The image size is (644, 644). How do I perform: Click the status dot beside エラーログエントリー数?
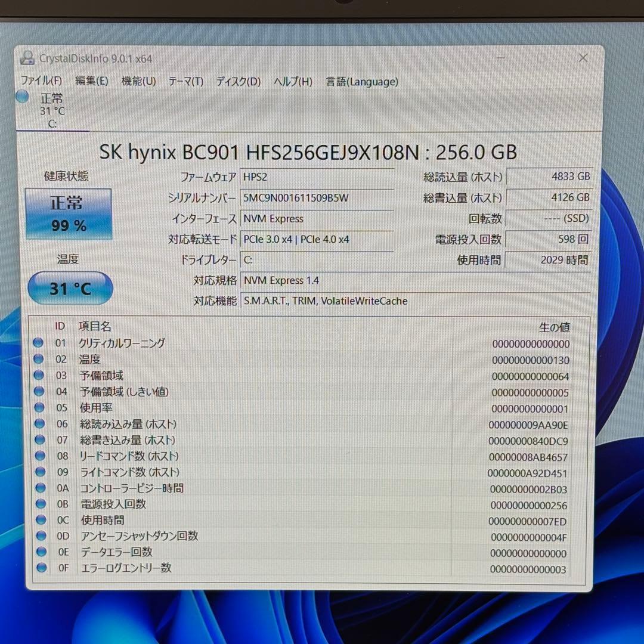click(39, 568)
